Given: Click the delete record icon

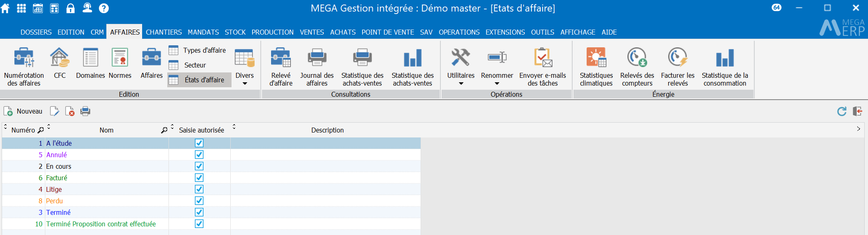Looking at the screenshot, I should click(x=70, y=111).
